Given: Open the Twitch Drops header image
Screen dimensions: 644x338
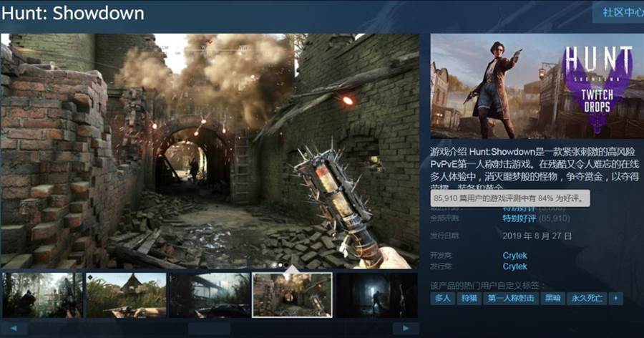Looking at the screenshot, I should click(x=537, y=86).
